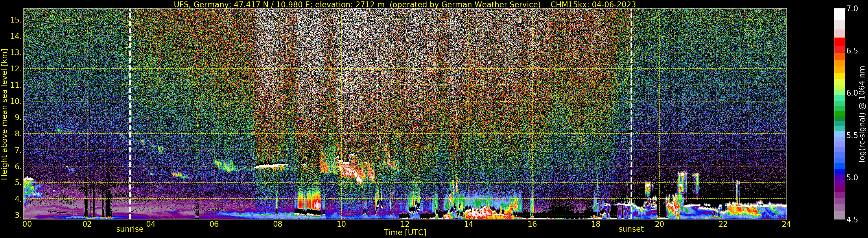This screenshot has height=238, width=868.
Task: Click the white top segment of the colorbar
Action: pyautogui.click(x=839, y=14)
